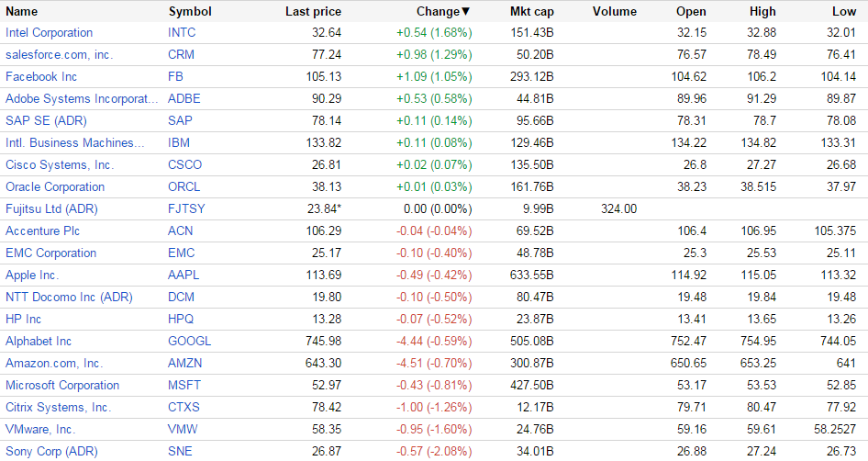
Task: Open Cisco Systems, Inc. stock page
Action: pos(60,164)
